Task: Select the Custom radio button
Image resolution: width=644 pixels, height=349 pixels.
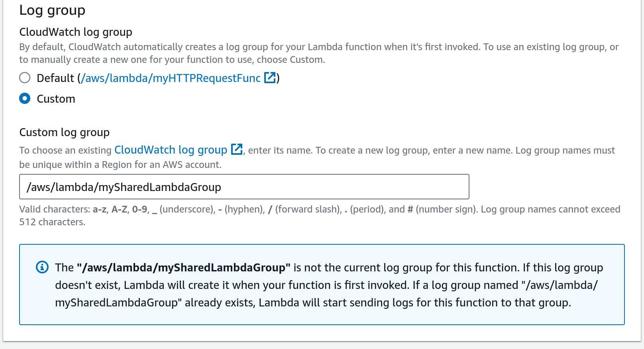Action: click(x=25, y=98)
